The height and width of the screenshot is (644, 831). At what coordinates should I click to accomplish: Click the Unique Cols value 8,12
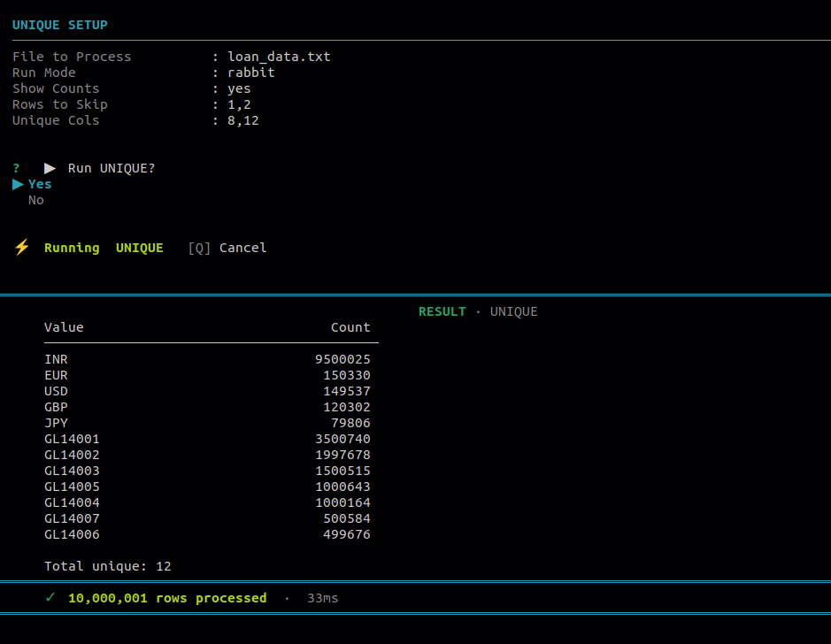243,120
